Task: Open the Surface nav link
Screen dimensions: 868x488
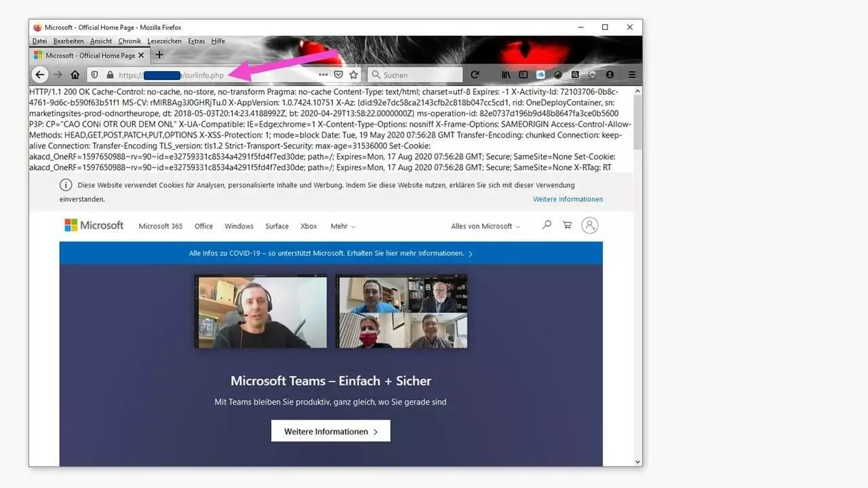Action: click(277, 226)
